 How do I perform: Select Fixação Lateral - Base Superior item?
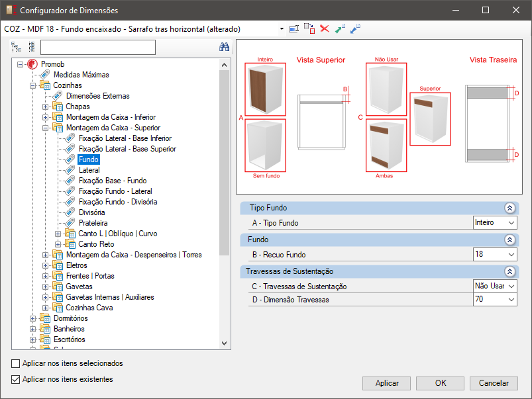[128, 149]
